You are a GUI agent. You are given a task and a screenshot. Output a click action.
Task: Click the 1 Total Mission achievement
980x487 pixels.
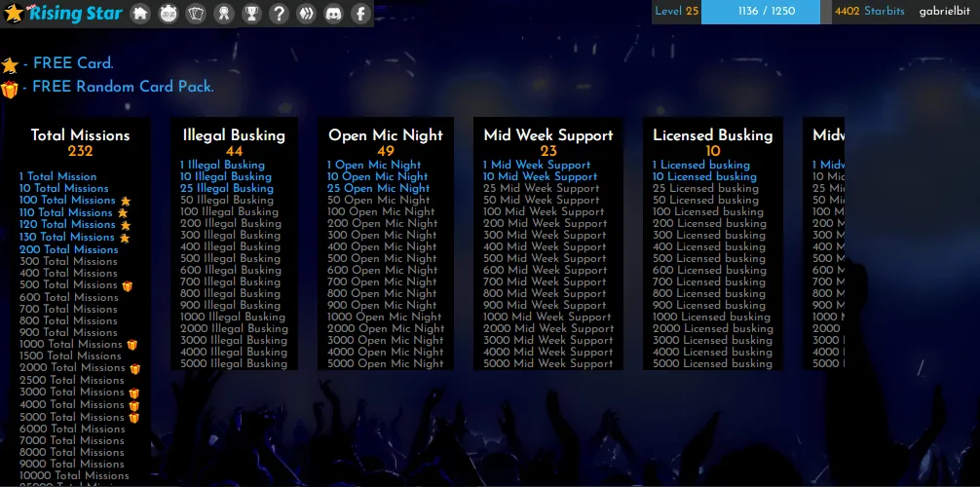pyautogui.click(x=57, y=176)
